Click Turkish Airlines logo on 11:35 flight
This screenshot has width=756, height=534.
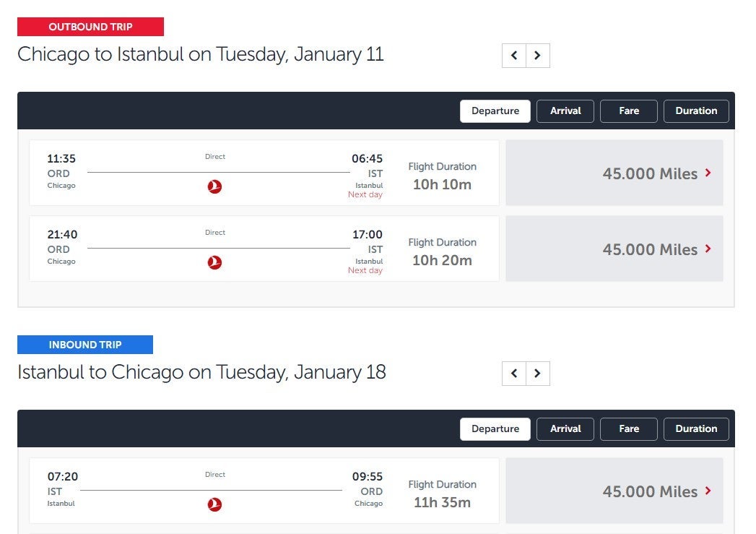(214, 187)
